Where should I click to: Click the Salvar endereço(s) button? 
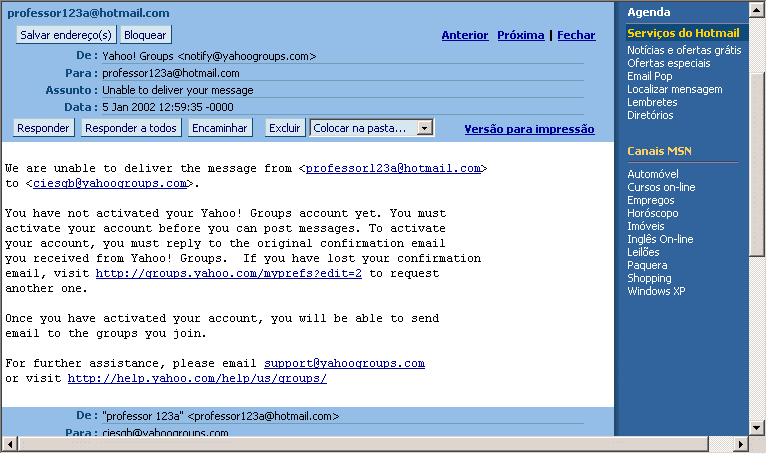(66, 35)
